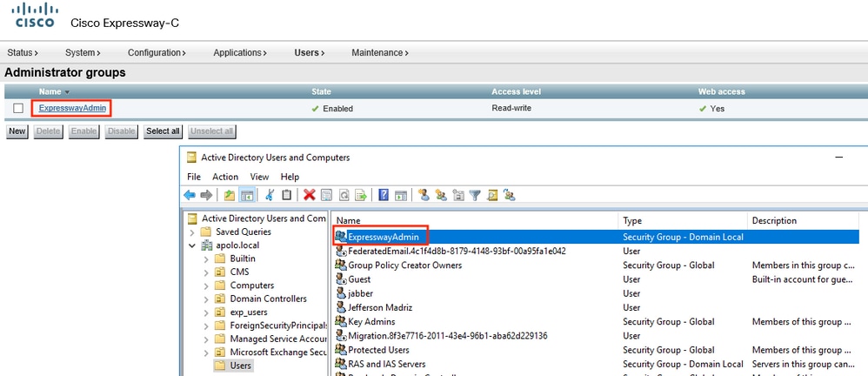Select the Protected Users group
The width and height of the screenshot is (868, 376).
click(378, 350)
